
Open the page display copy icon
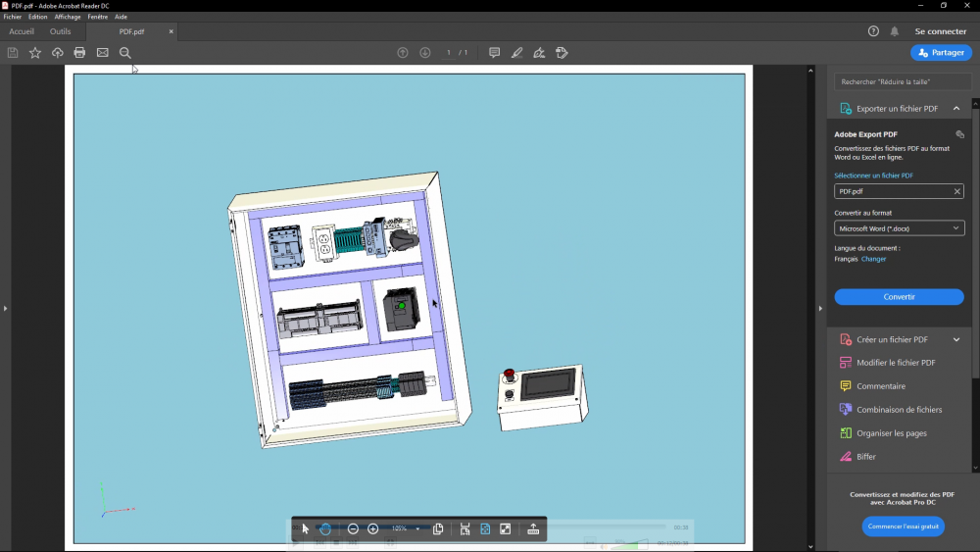point(438,528)
